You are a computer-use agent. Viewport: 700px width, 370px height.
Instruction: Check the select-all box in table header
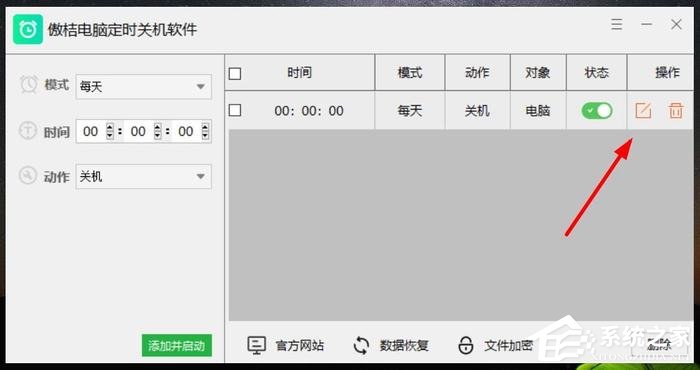(x=235, y=73)
